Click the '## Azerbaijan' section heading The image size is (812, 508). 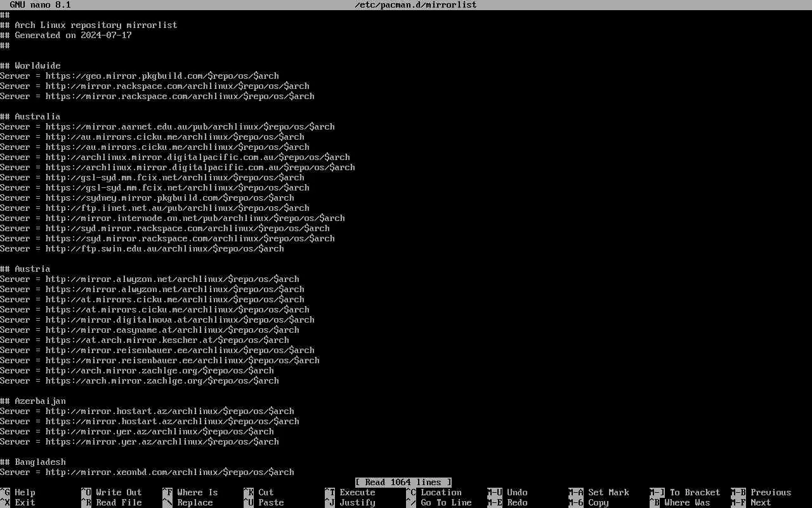coord(33,401)
